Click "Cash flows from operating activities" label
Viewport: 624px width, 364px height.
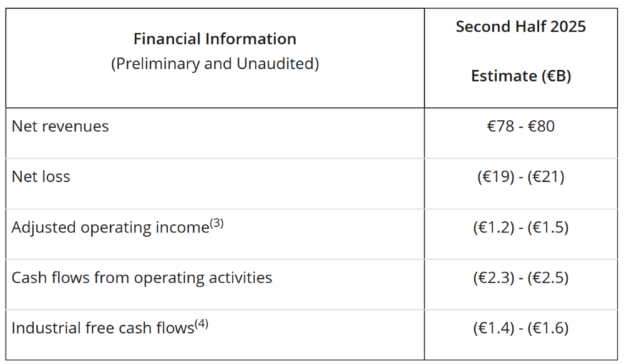pyautogui.click(x=142, y=278)
